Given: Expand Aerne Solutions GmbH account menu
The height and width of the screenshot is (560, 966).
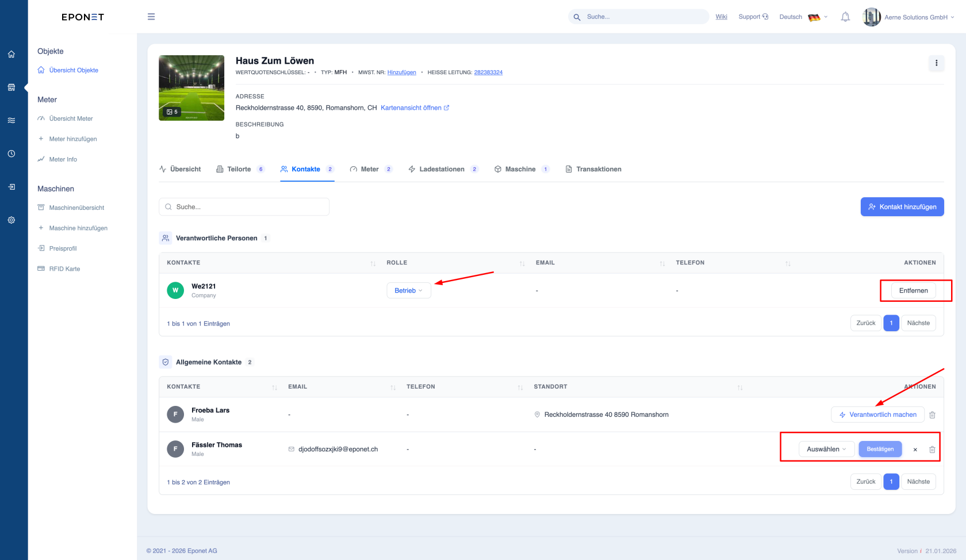Looking at the screenshot, I should point(919,17).
